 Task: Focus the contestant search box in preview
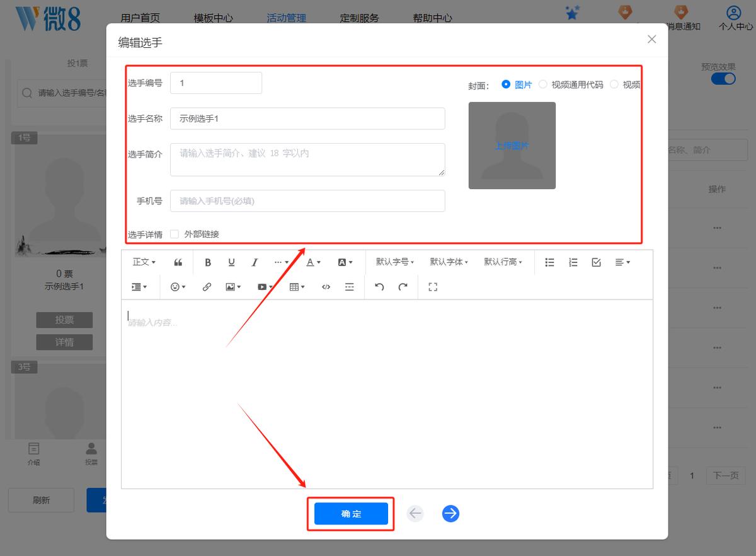tap(62, 93)
